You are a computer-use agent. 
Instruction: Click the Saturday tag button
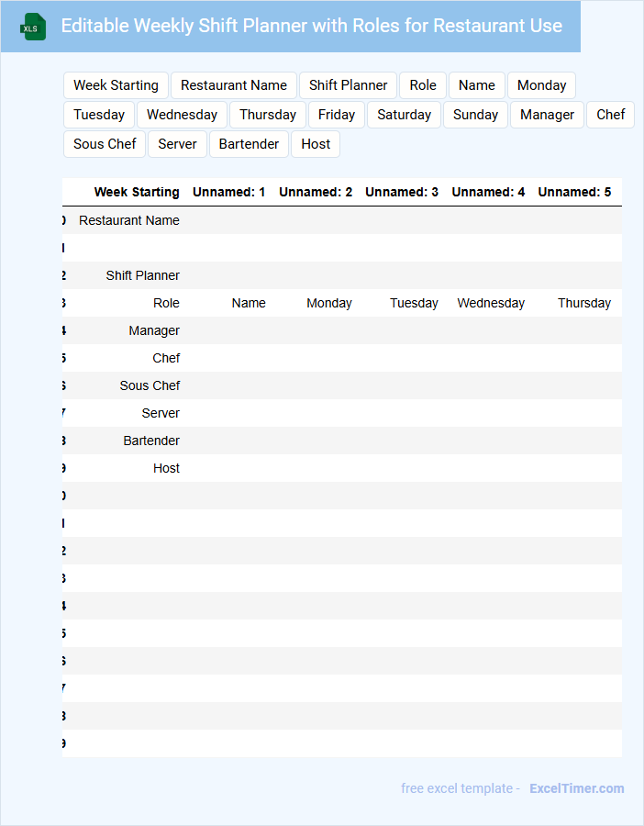click(x=404, y=115)
